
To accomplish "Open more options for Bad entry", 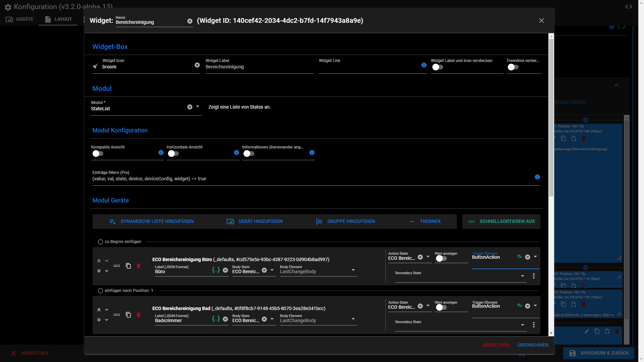I will (x=534, y=325).
